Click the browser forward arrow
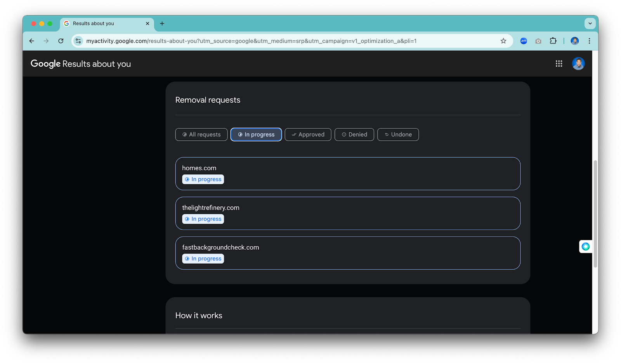The height and width of the screenshot is (364, 621). 46,41
